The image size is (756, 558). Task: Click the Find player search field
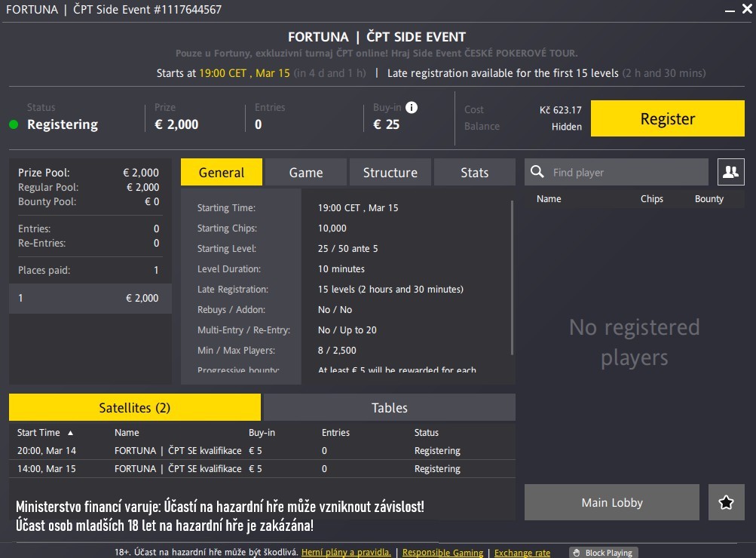tap(616, 172)
